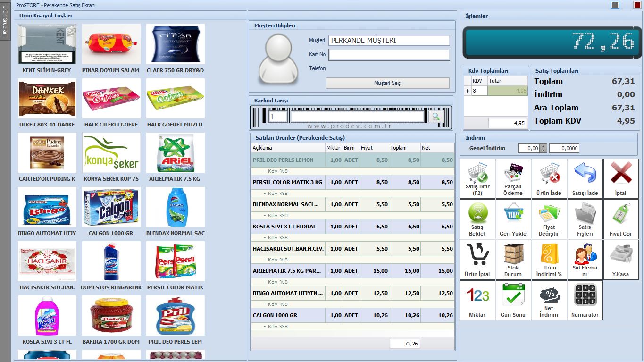Screen dimensions: 644x362
Task: Add HALK GOFRET MUZLU product
Action: coord(175,103)
